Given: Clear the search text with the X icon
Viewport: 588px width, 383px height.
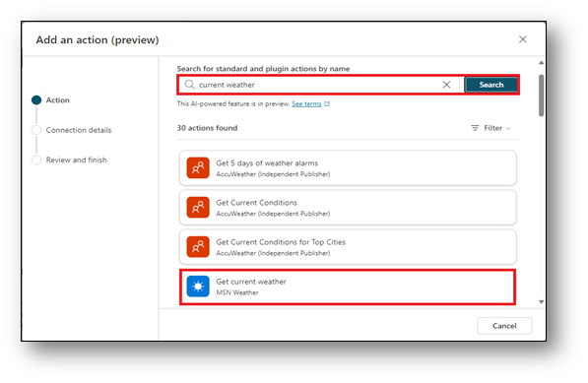Looking at the screenshot, I should pyautogui.click(x=446, y=85).
